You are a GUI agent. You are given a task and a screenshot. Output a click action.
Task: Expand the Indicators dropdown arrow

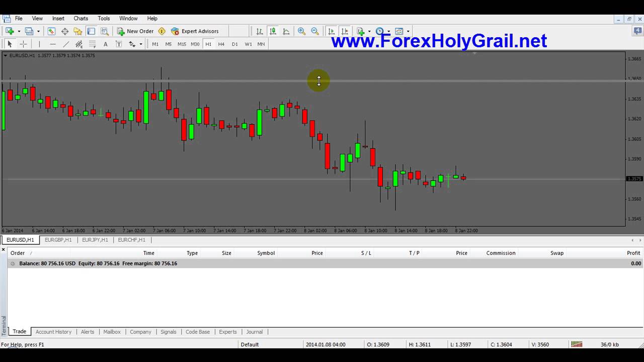tap(369, 31)
